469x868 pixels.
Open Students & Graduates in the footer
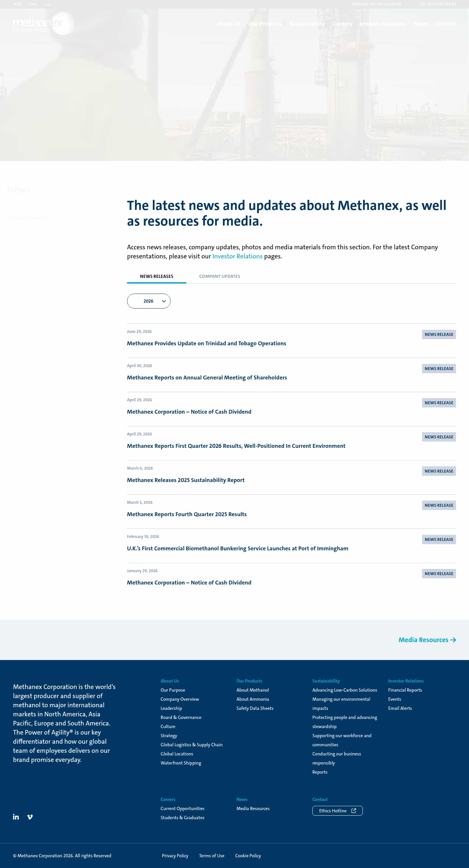[182, 818]
